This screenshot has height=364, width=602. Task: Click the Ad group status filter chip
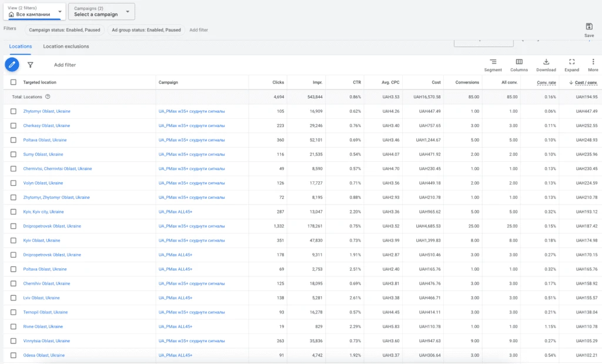(146, 30)
